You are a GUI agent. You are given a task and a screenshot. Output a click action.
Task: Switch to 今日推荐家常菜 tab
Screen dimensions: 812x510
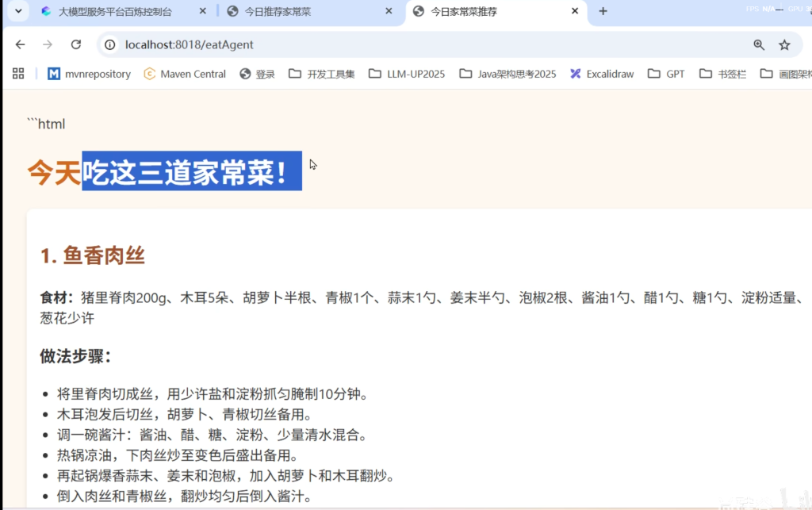(x=300, y=11)
